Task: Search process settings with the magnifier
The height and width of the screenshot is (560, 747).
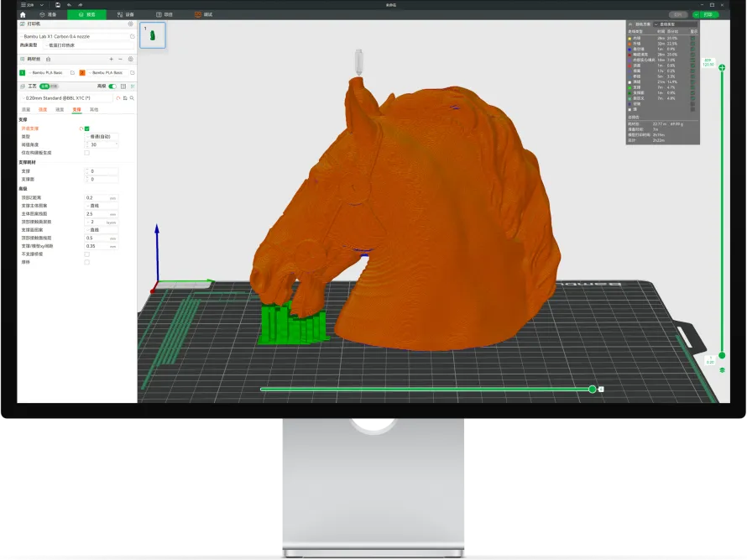Action: 132,98
